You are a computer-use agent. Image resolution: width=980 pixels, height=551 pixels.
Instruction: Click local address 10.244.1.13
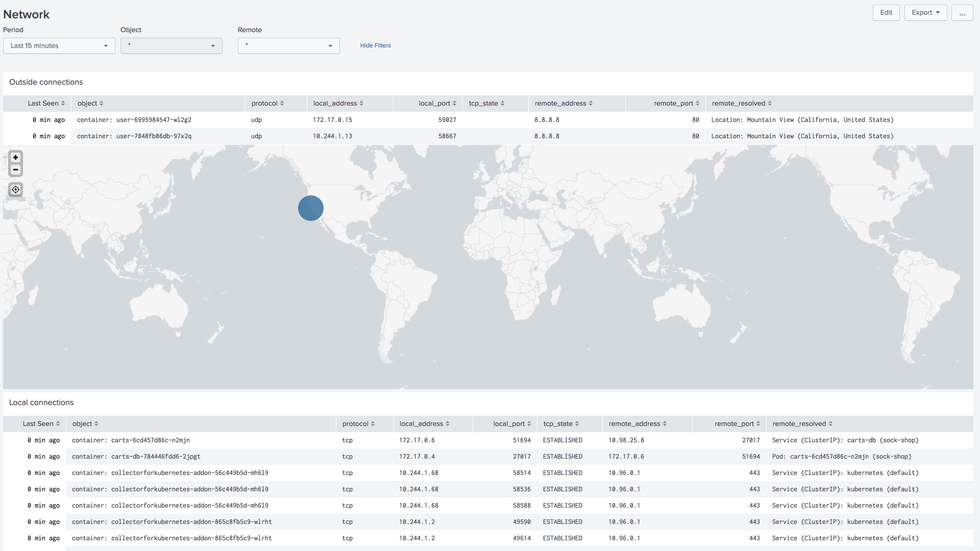click(333, 136)
